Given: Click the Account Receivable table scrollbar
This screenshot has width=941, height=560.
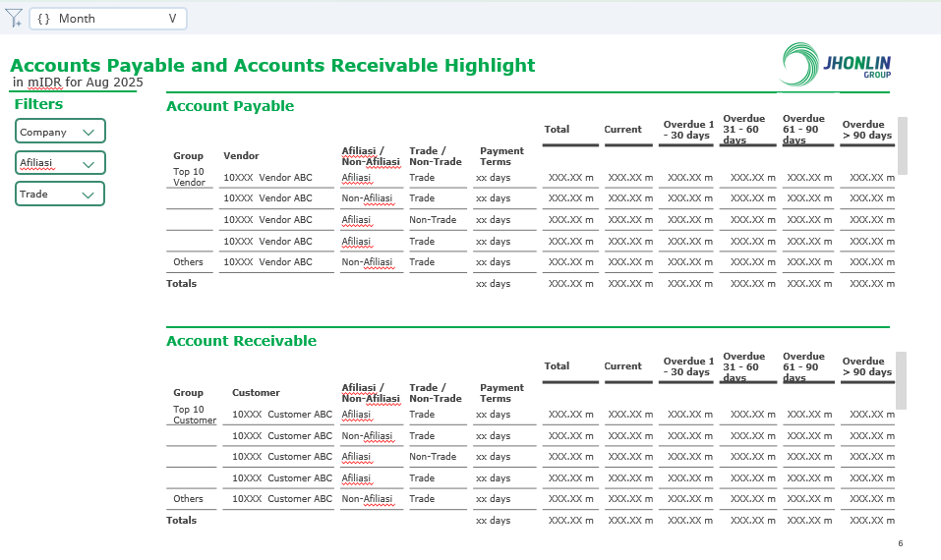Looking at the screenshot, I should pyautogui.click(x=902, y=381).
